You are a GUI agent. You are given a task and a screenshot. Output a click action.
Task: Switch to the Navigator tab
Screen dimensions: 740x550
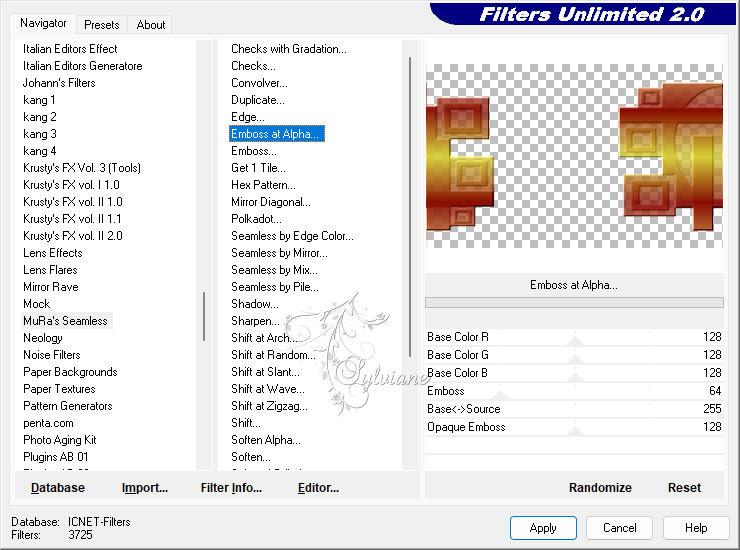[43, 23]
